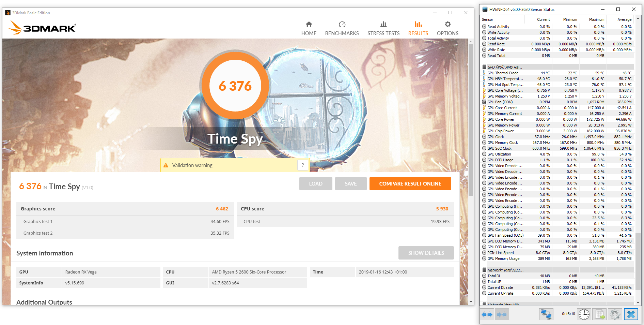The image size is (644, 325).
Task: Click the GPU Fan (ODN) fan icon
Action: (x=484, y=102)
